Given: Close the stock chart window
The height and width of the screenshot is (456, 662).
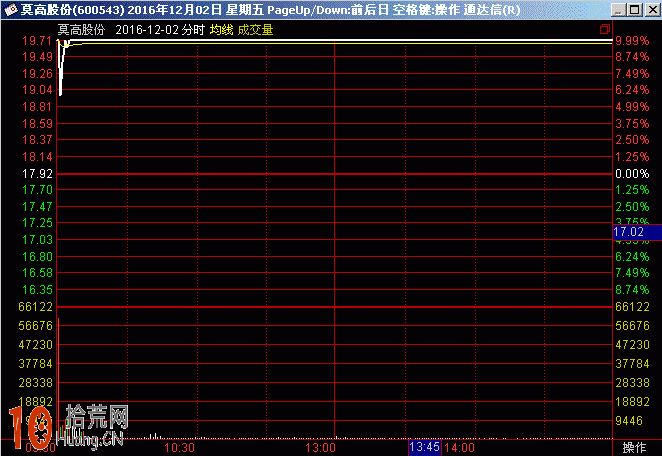Looking at the screenshot, I should click(x=652, y=10).
